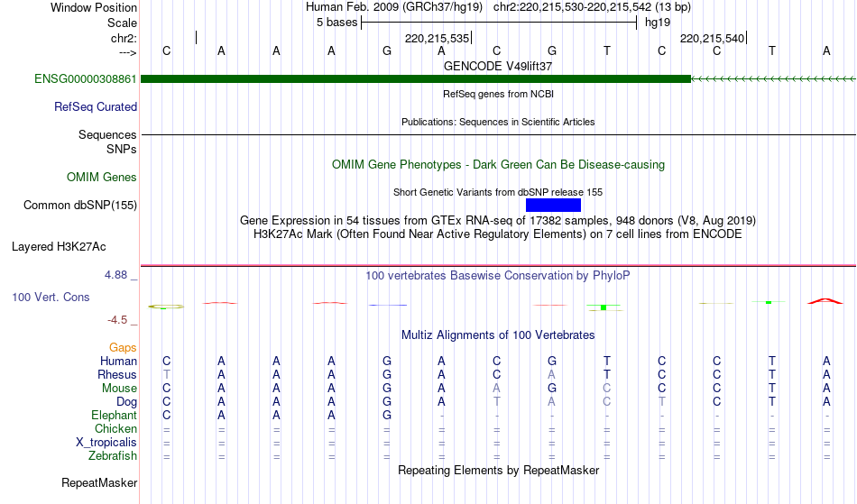Open the RefSeq Curated track label
Image resolution: width=857 pixels, height=504 pixels.
tap(96, 107)
